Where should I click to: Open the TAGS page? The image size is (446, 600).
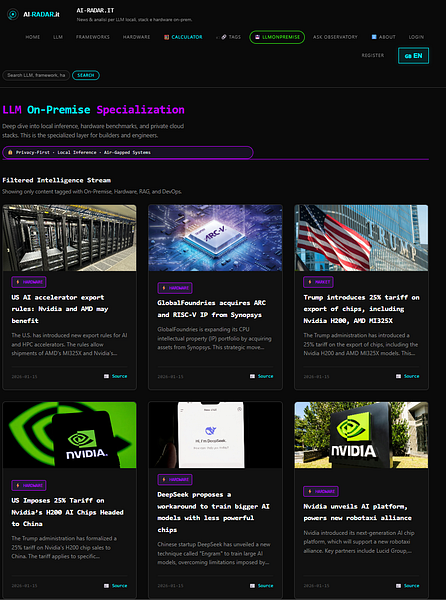click(x=231, y=37)
